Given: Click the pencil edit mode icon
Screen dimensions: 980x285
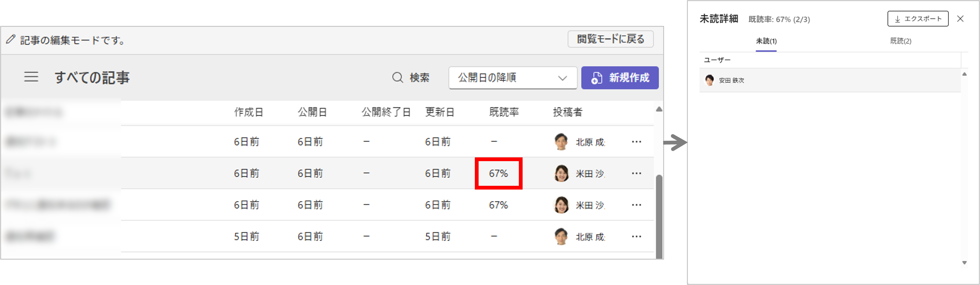Looking at the screenshot, I should [11, 39].
